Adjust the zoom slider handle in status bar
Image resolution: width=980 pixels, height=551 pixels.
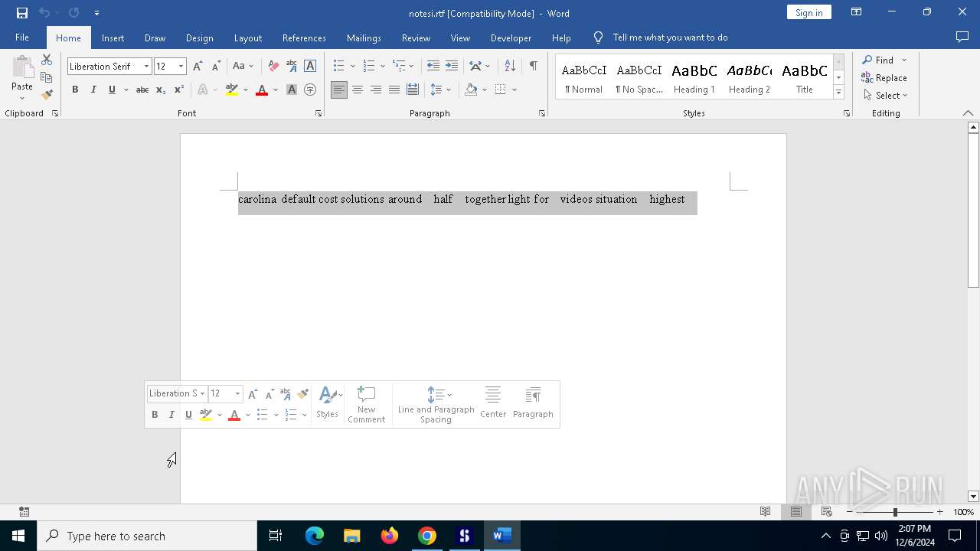[x=895, y=512]
